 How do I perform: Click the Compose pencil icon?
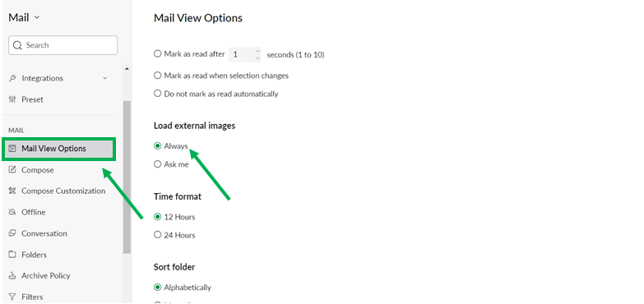tap(12, 170)
